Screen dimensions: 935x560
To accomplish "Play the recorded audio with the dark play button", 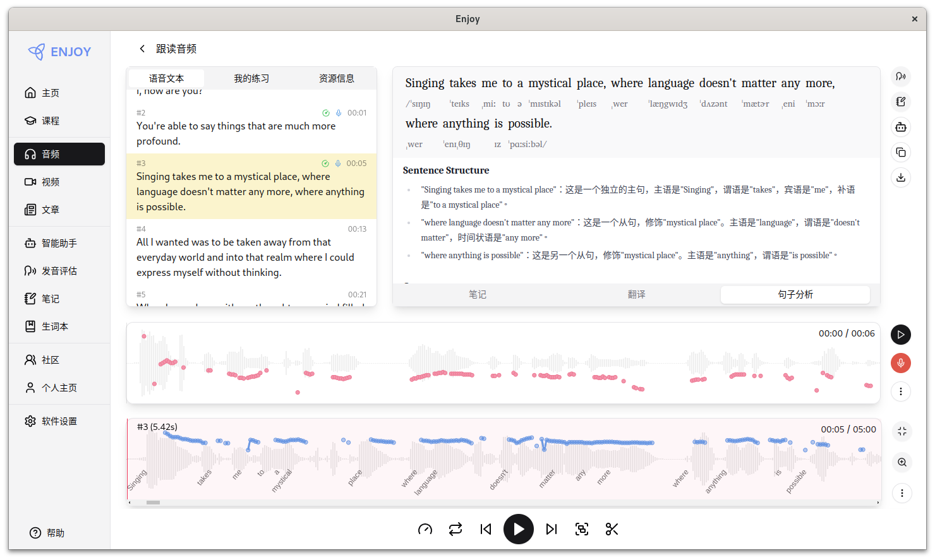I will [x=901, y=335].
